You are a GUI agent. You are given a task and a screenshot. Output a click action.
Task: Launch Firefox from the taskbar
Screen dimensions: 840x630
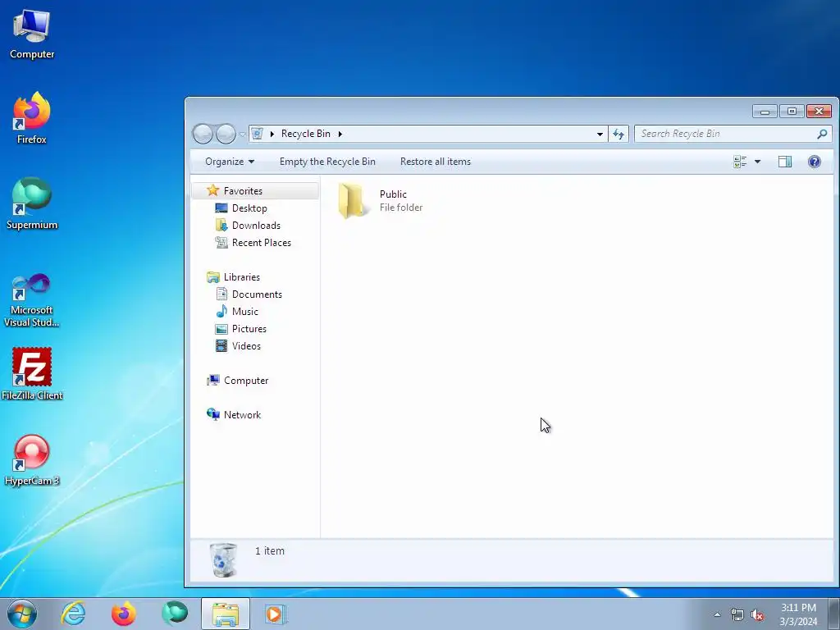coord(124,614)
